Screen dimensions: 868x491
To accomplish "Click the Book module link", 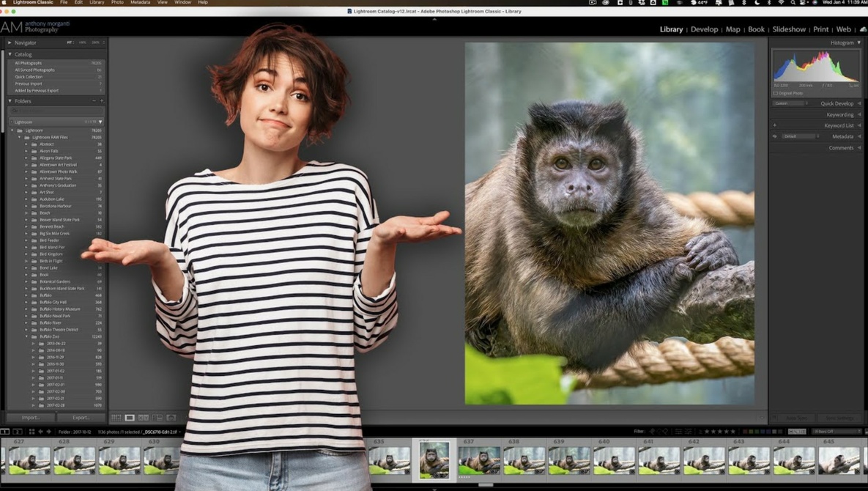I will (x=756, y=29).
